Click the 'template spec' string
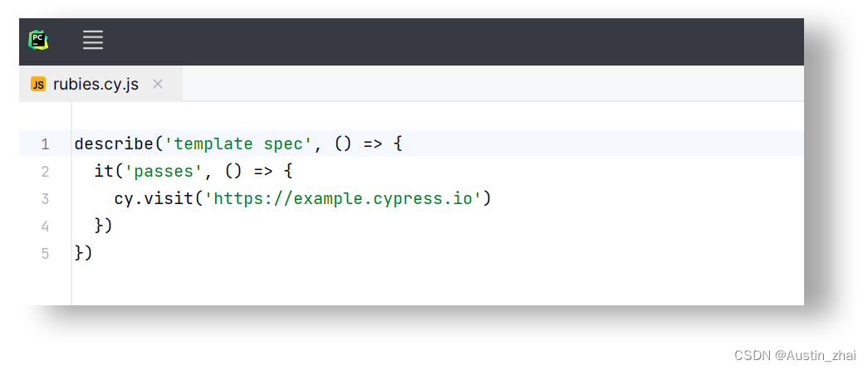 click(x=238, y=144)
